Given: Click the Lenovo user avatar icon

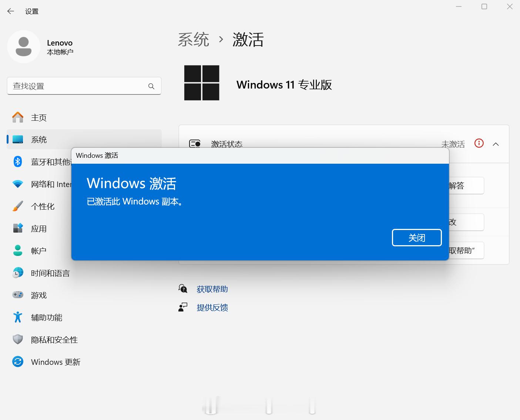Looking at the screenshot, I should point(24,47).
